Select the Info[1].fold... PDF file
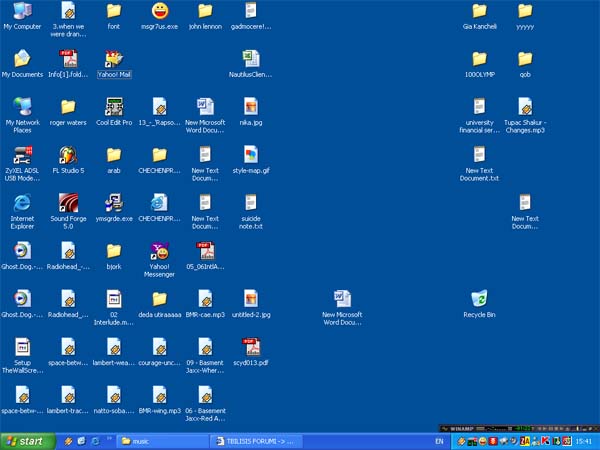Screen dimensions: 600x450 pos(68,64)
